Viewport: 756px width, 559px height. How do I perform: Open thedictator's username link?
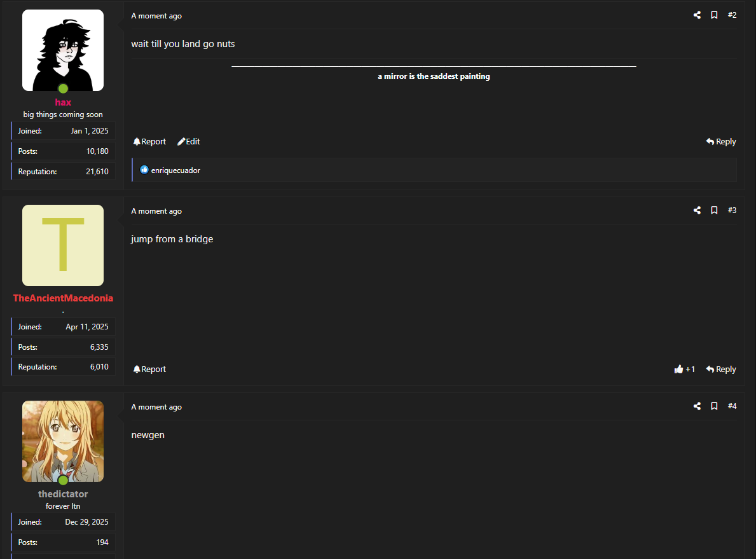(63, 494)
